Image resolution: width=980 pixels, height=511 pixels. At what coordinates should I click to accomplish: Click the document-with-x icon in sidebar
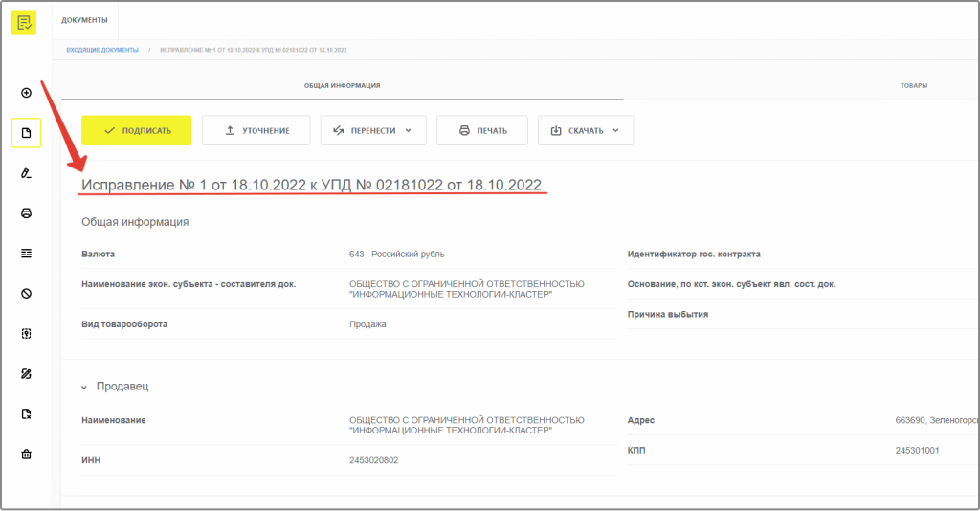[26, 413]
